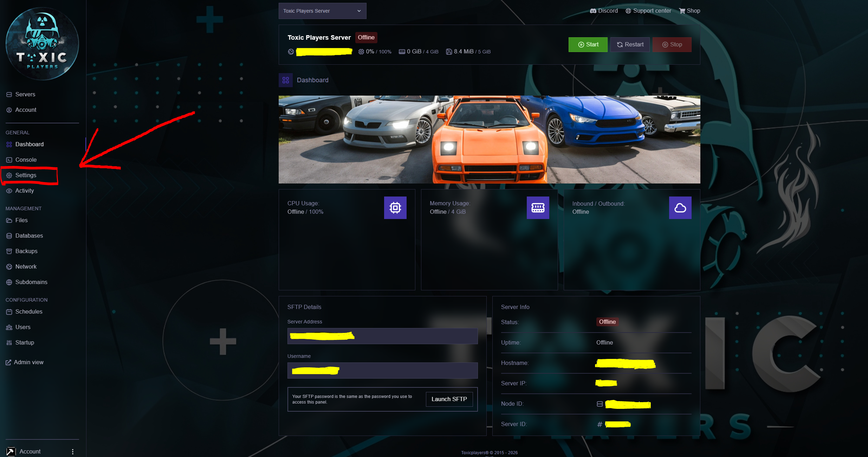
Task: Open Discord link in top bar
Action: [x=604, y=11]
